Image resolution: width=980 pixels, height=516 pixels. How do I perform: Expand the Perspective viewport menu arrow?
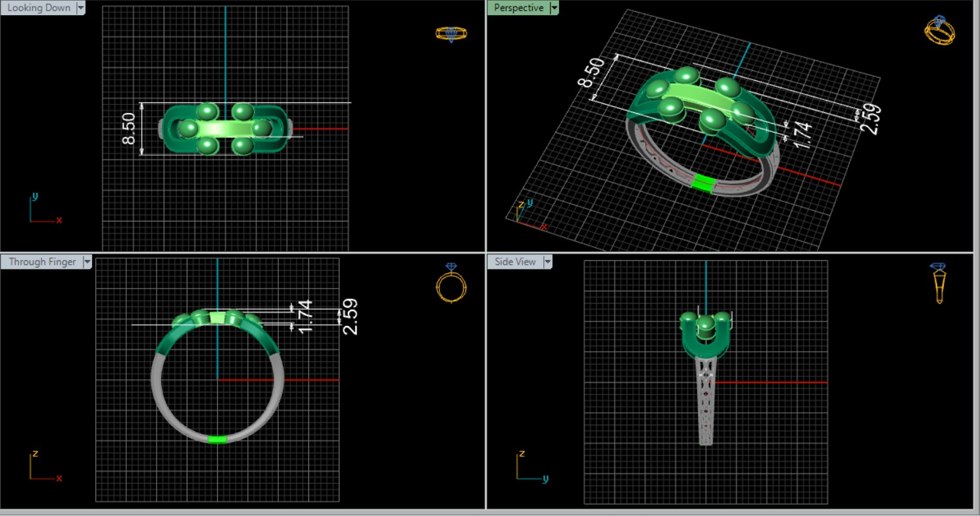pos(554,8)
